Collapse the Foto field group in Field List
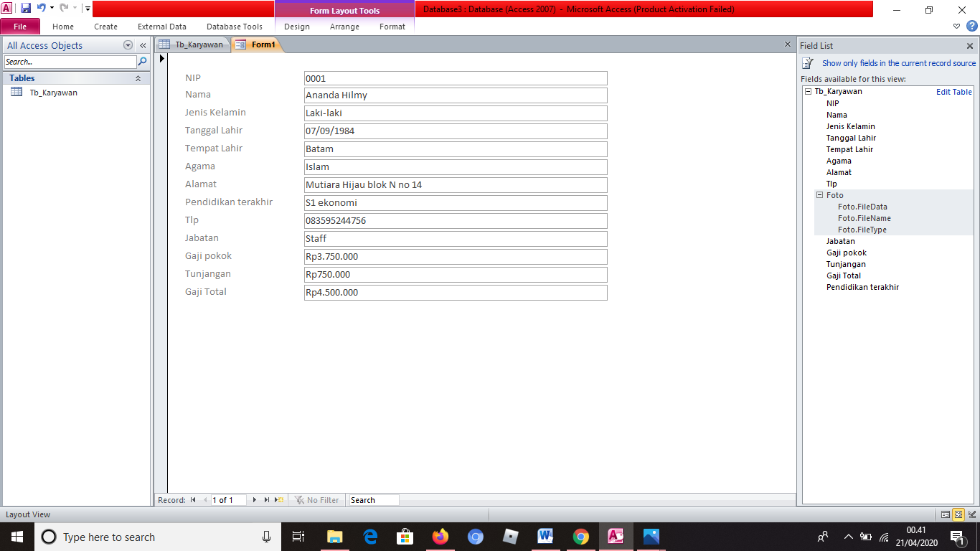 click(x=819, y=195)
